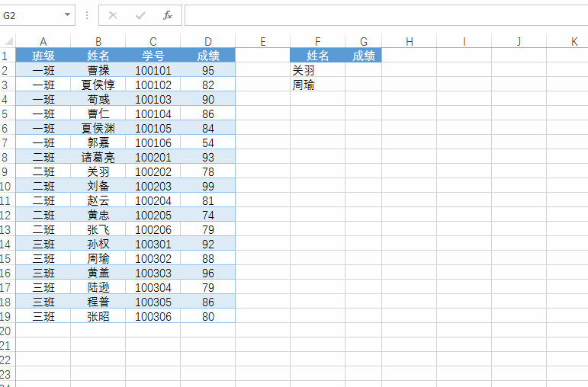Click 关羽 in the name column B

(98, 171)
